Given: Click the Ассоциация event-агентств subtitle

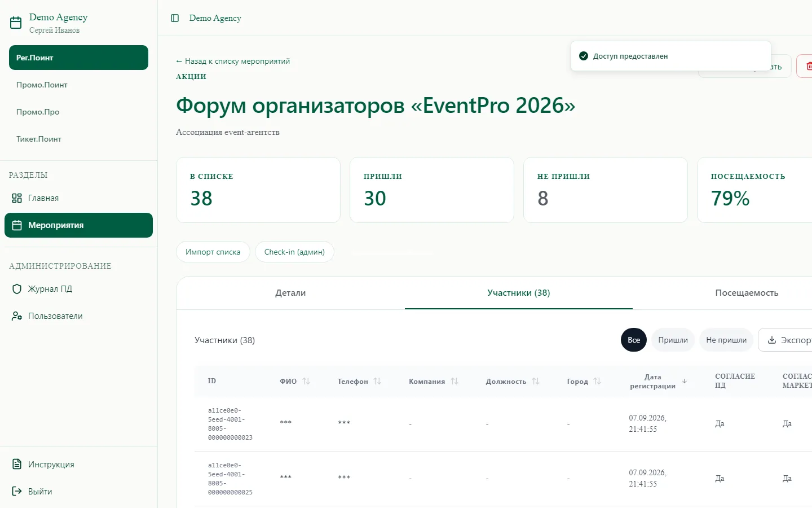Looking at the screenshot, I should [228, 132].
